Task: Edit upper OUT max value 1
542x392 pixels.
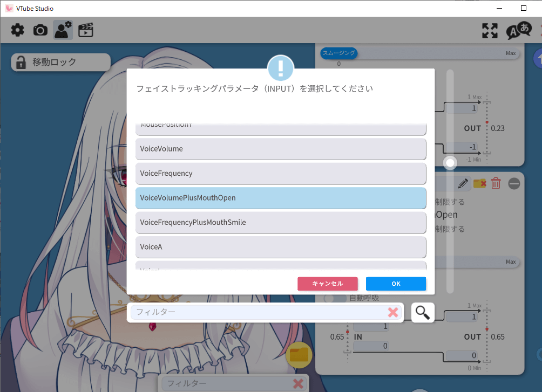Action: (462, 108)
